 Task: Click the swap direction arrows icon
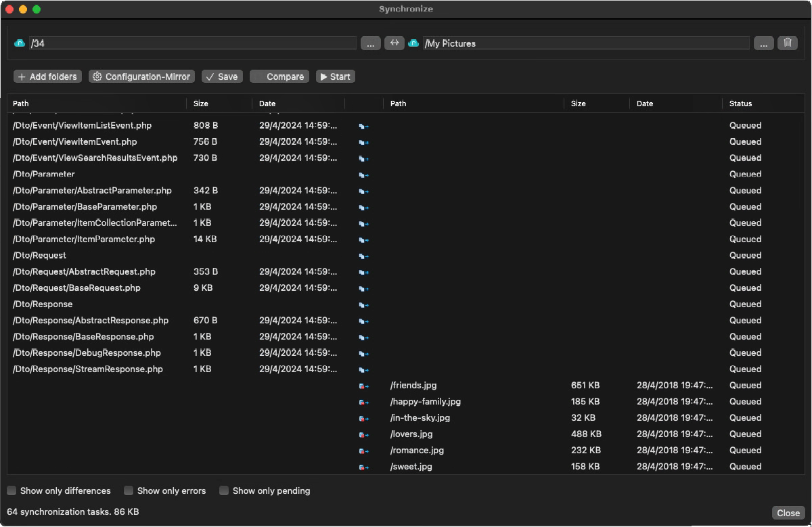pyautogui.click(x=394, y=43)
